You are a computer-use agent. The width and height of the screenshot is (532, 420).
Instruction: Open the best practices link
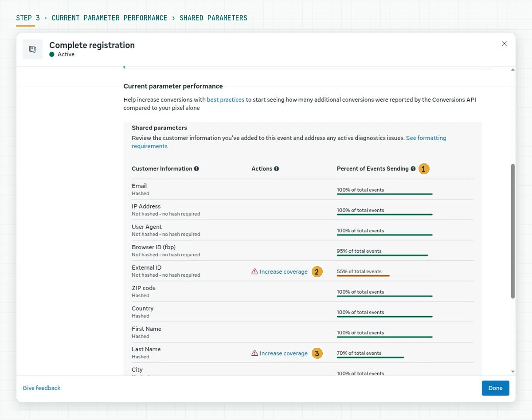tap(226, 100)
